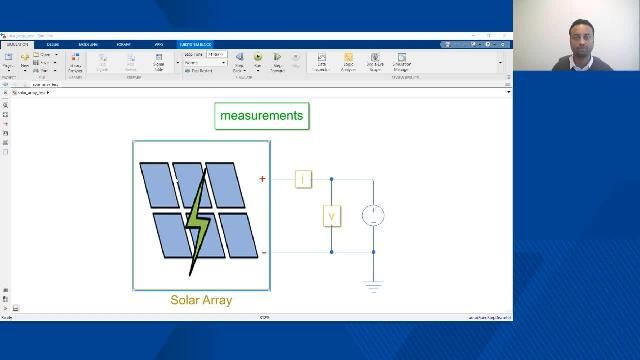Open the Open file dropdown arrow

(56, 55)
